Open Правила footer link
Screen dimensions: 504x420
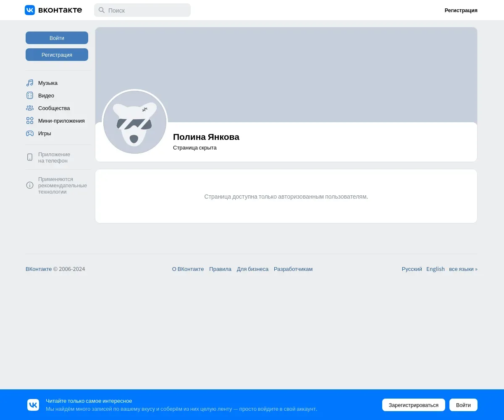pos(220,269)
